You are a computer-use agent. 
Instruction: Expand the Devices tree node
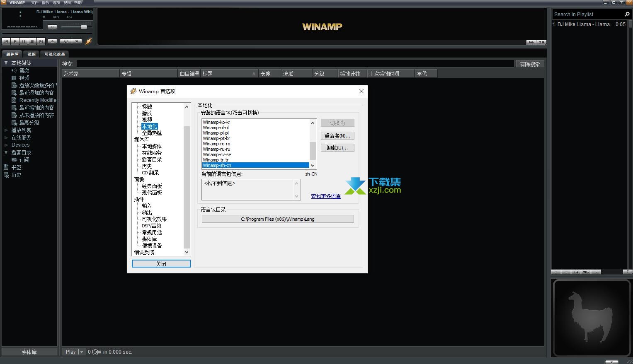tap(6, 145)
